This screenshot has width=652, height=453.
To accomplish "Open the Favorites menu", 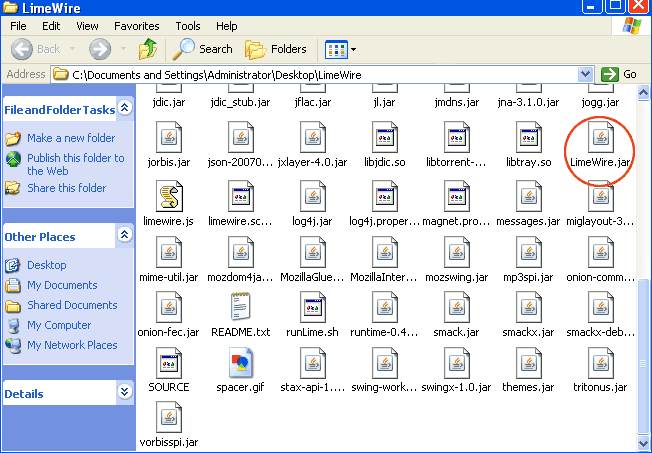I will (136, 26).
